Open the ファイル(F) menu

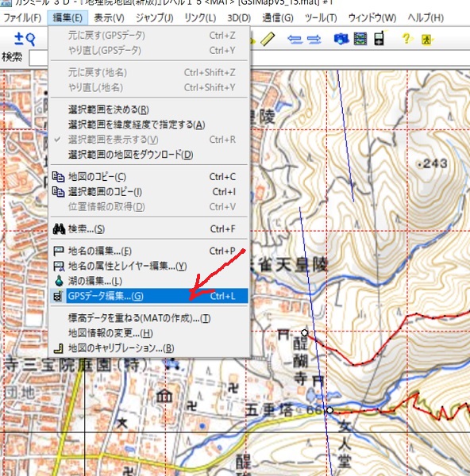point(22,18)
